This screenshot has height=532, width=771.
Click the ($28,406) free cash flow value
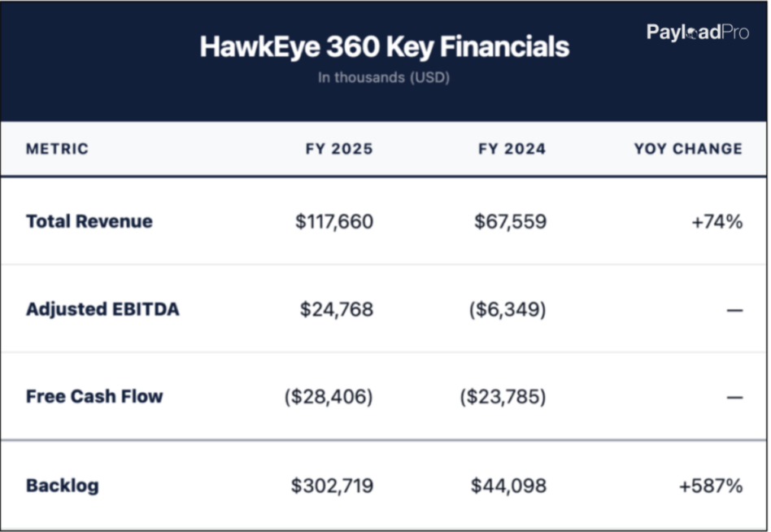(x=329, y=397)
